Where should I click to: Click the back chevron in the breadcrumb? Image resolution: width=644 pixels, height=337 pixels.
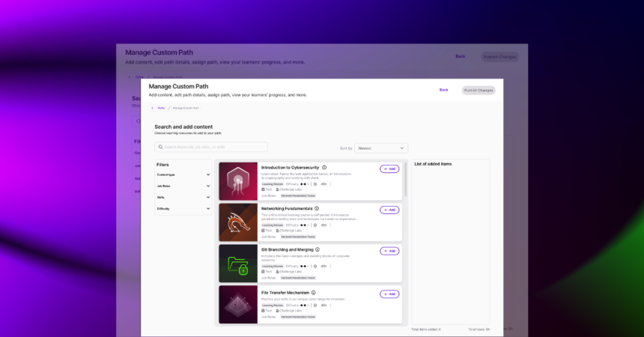click(152, 108)
